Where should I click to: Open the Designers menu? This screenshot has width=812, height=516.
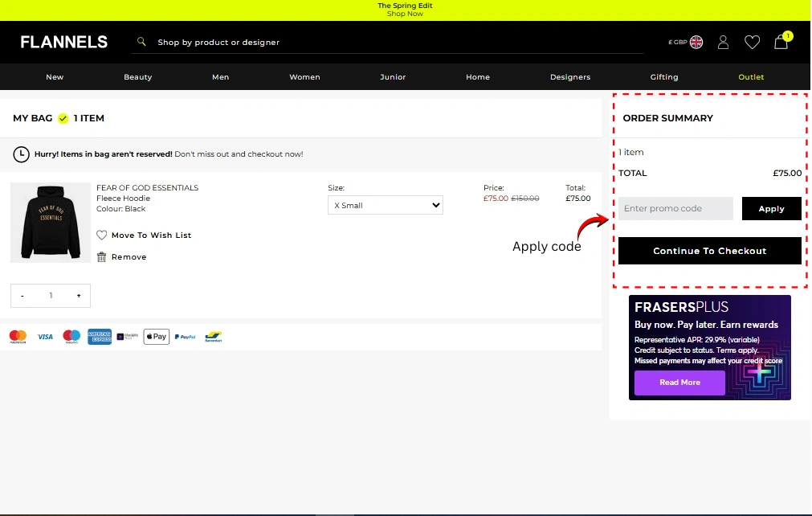point(569,77)
